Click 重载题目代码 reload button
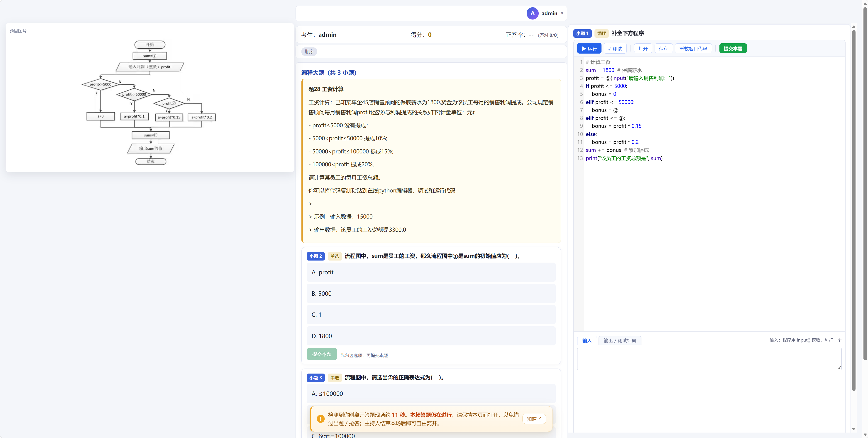The image size is (868, 438). click(693, 49)
